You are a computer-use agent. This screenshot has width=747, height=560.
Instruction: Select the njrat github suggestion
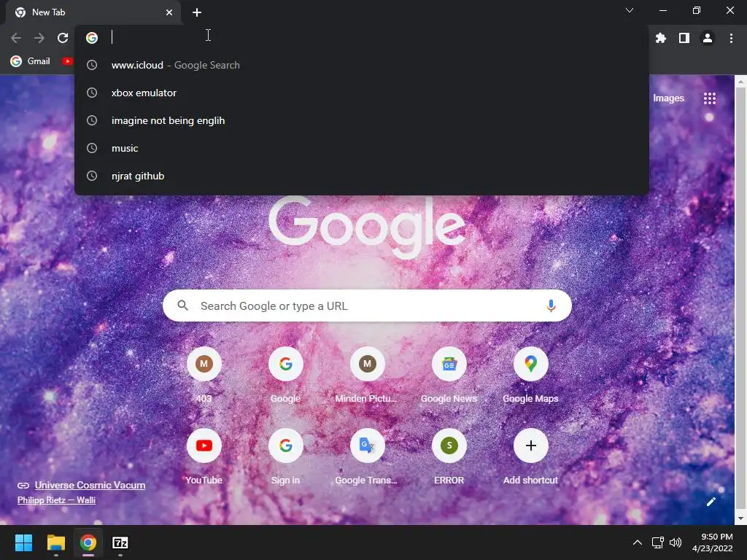pos(362,176)
